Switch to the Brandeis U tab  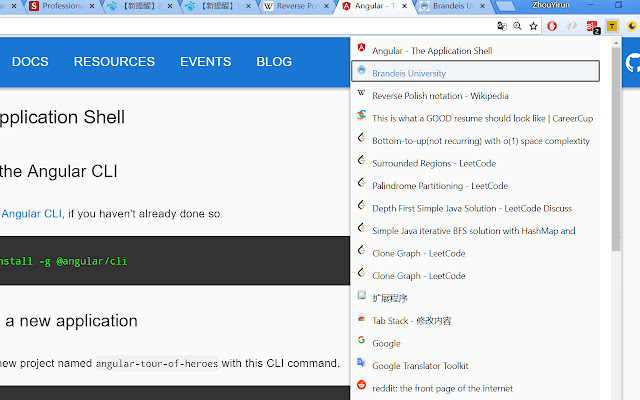453,6
